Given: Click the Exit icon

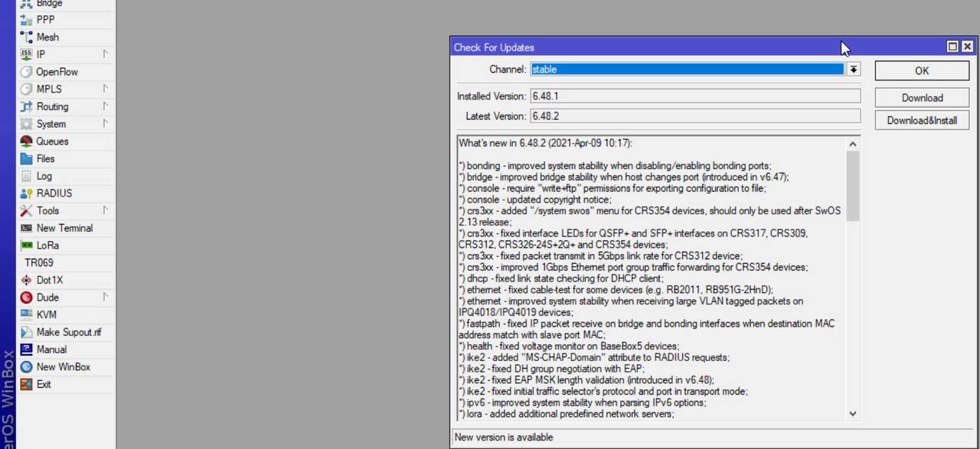Looking at the screenshot, I should click(x=26, y=384).
